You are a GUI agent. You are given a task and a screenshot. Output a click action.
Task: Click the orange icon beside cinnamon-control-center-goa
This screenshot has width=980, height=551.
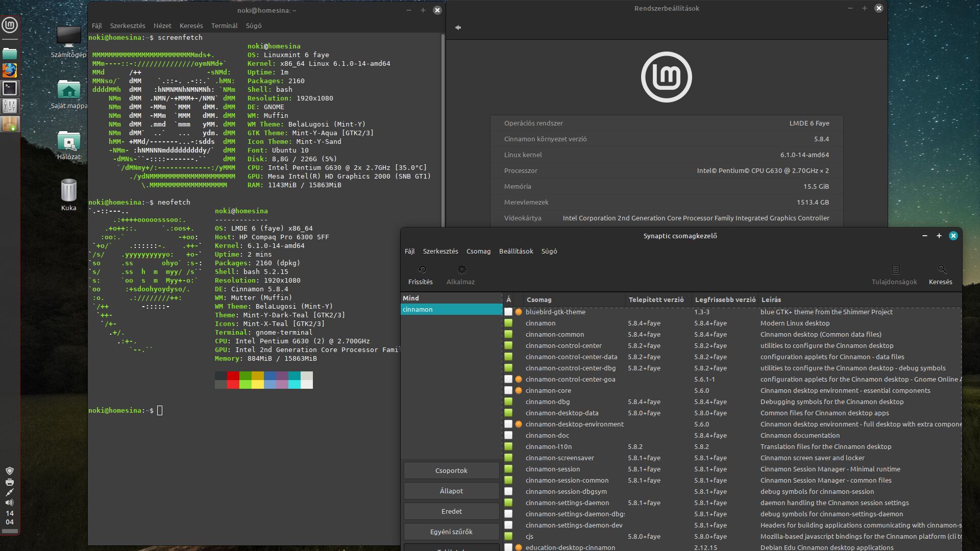[519, 379]
